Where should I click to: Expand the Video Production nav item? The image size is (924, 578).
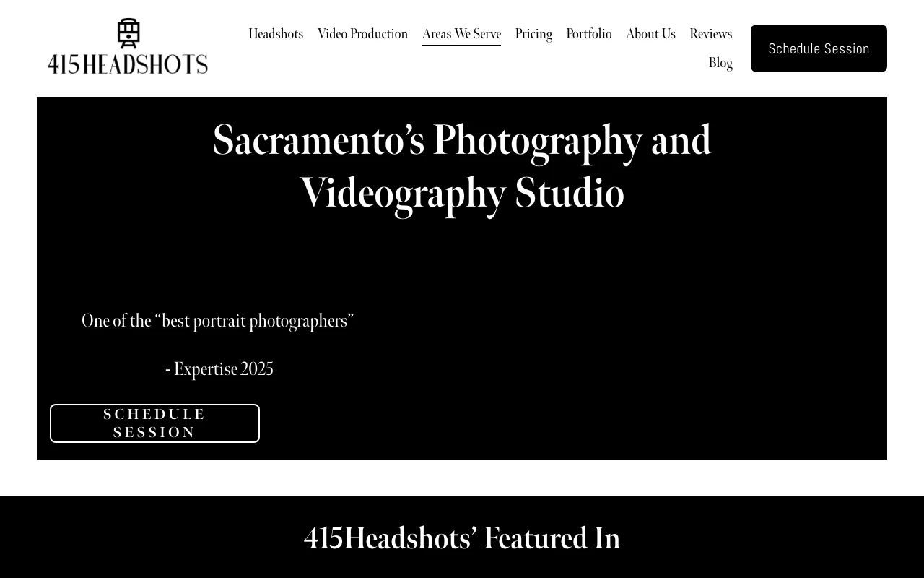[362, 34]
